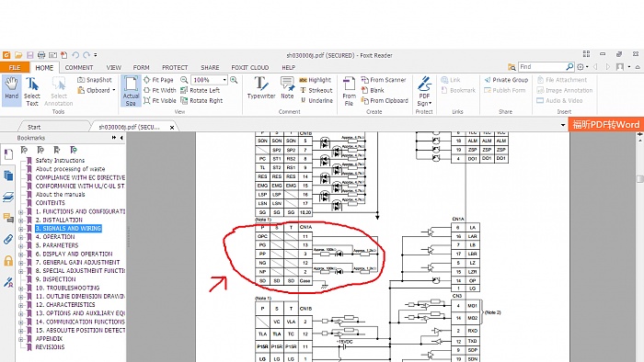This screenshot has width=644, height=362.
Task: Click Fit Visible view option
Action: click(x=160, y=100)
